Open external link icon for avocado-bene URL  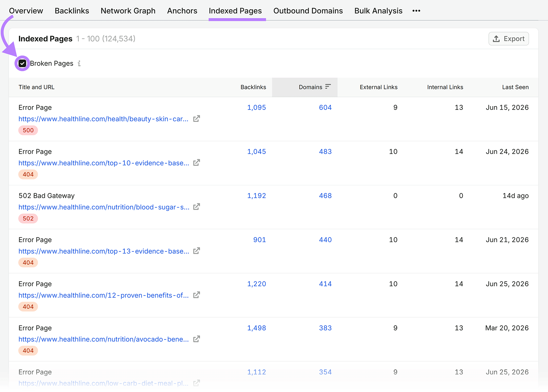point(197,339)
